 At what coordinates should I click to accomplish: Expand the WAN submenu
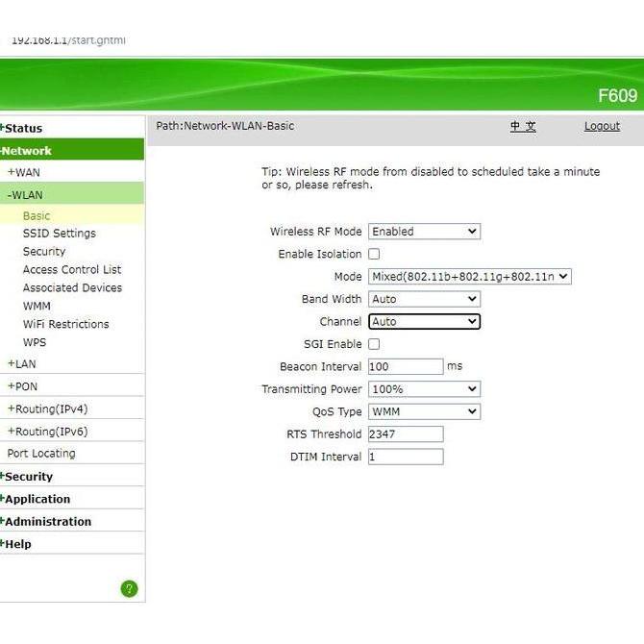[x=24, y=172]
